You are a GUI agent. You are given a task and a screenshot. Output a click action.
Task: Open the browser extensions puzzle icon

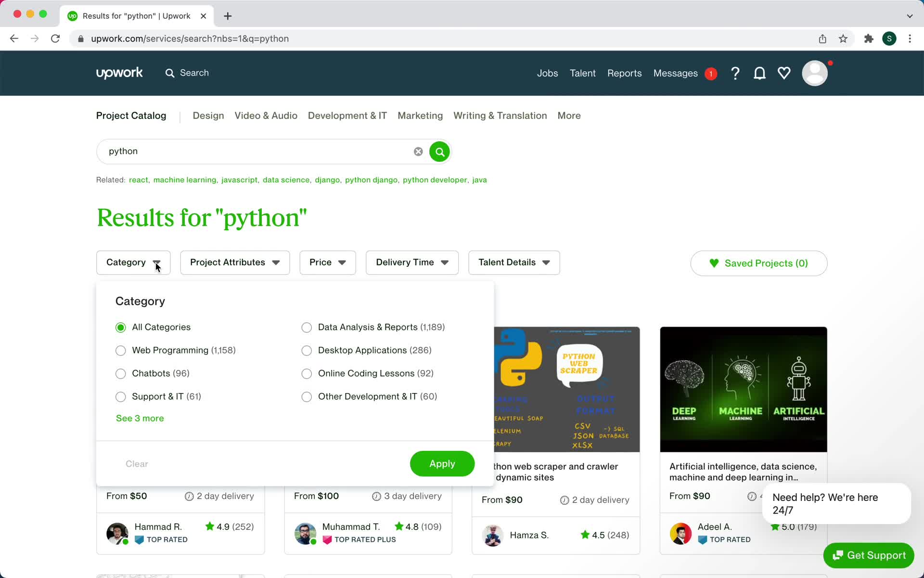[869, 39]
